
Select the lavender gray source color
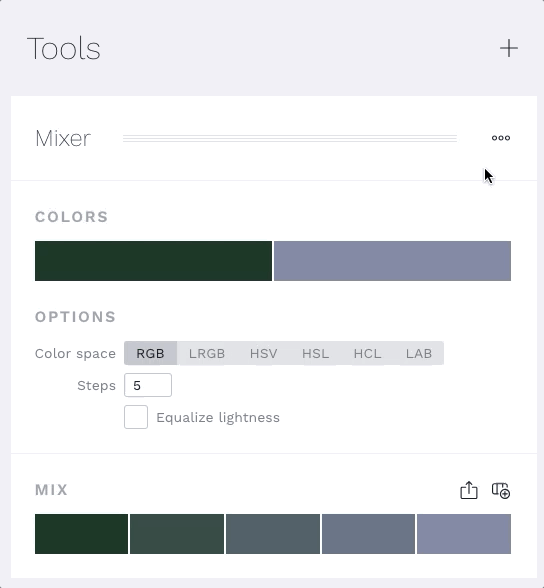click(392, 261)
